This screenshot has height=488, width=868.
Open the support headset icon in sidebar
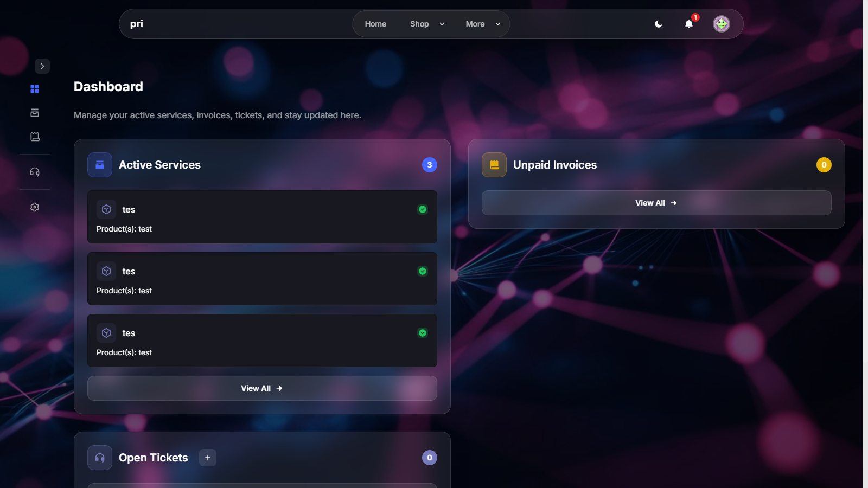point(35,172)
